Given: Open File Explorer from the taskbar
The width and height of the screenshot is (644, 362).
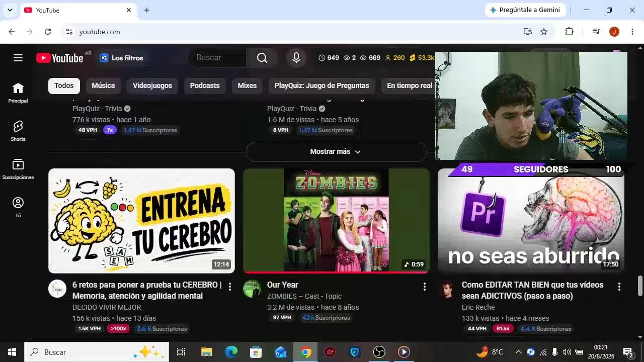Looking at the screenshot, I should 206,352.
